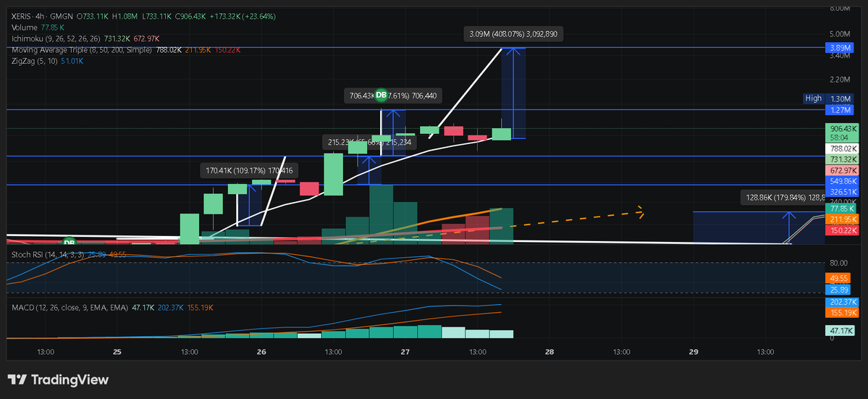This screenshot has width=868, height=399.
Task: Click Stoch RSI axis label 25.89
Action: pyautogui.click(x=836, y=290)
